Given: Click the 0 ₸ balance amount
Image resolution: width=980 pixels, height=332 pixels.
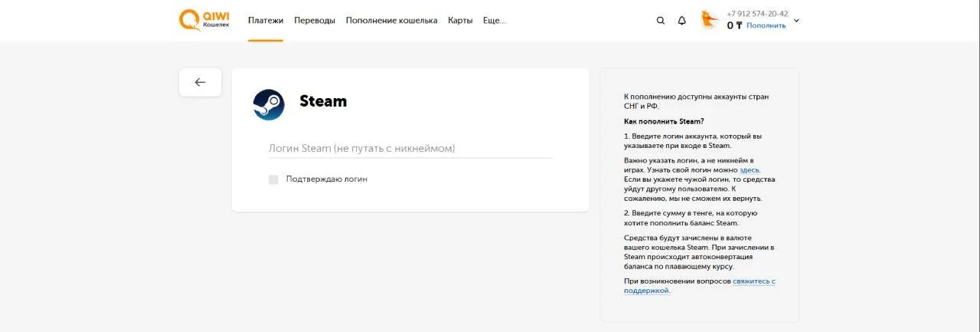Looking at the screenshot, I should click(x=734, y=25).
